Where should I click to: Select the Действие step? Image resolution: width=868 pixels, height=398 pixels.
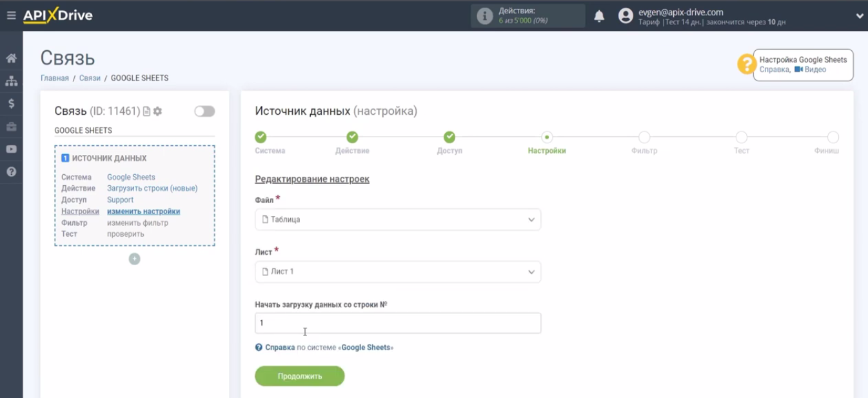pyautogui.click(x=352, y=137)
